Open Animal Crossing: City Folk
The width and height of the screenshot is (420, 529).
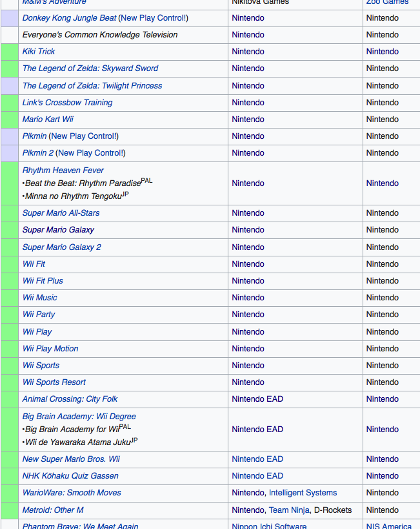[x=70, y=399]
